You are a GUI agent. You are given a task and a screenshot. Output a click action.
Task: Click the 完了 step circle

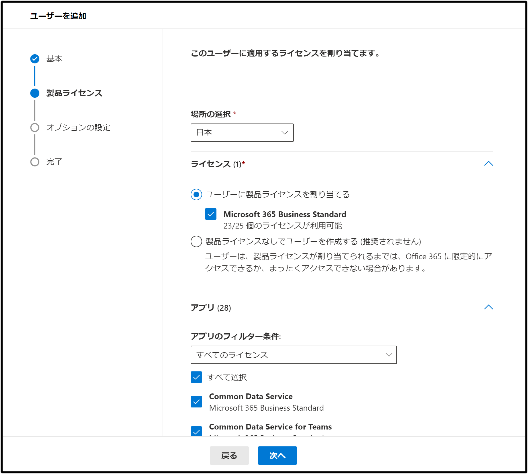point(35,162)
